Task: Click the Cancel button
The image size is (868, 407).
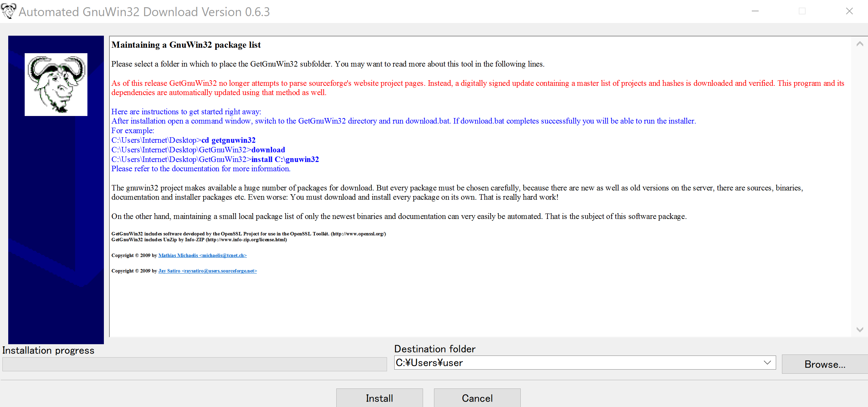Action: [477, 398]
